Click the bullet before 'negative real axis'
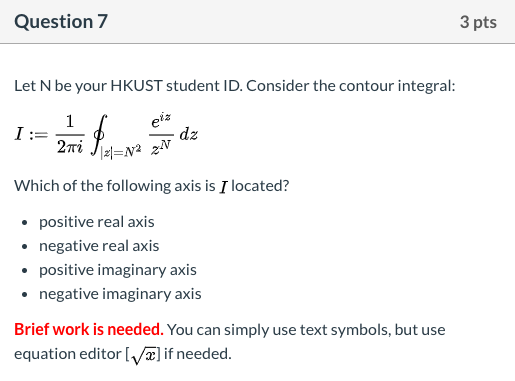The width and height of the screenshot is (515, 381). 24,247
